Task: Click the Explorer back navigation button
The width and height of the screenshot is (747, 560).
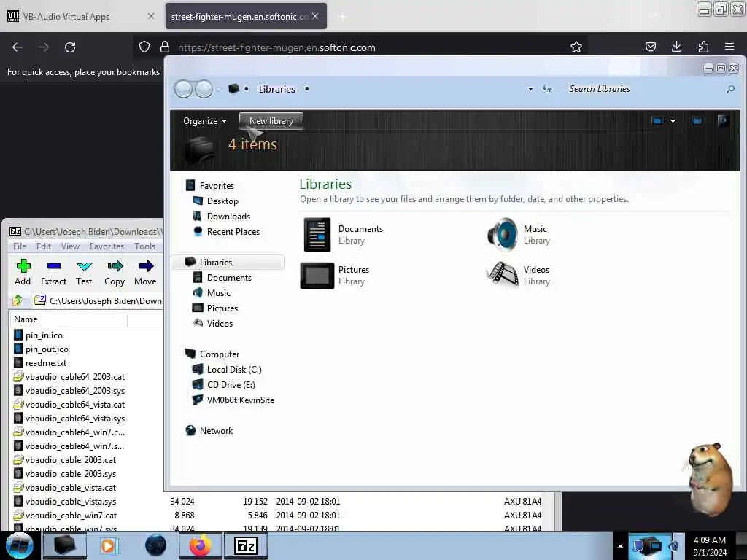Action: tap(183, 89)
